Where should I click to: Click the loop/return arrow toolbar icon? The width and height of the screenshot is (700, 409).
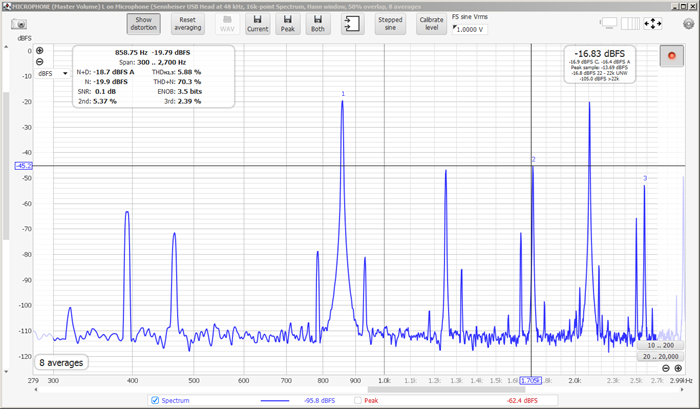click(351, 23)
